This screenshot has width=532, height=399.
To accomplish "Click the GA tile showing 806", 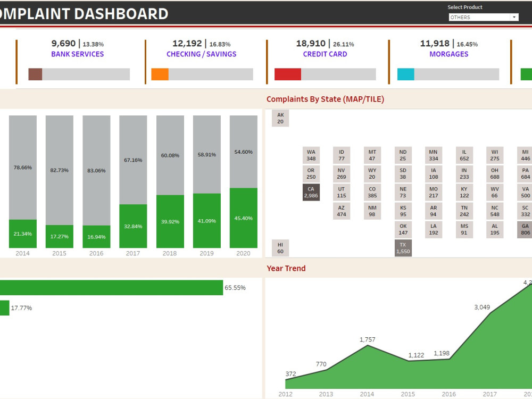I will 525,229.
